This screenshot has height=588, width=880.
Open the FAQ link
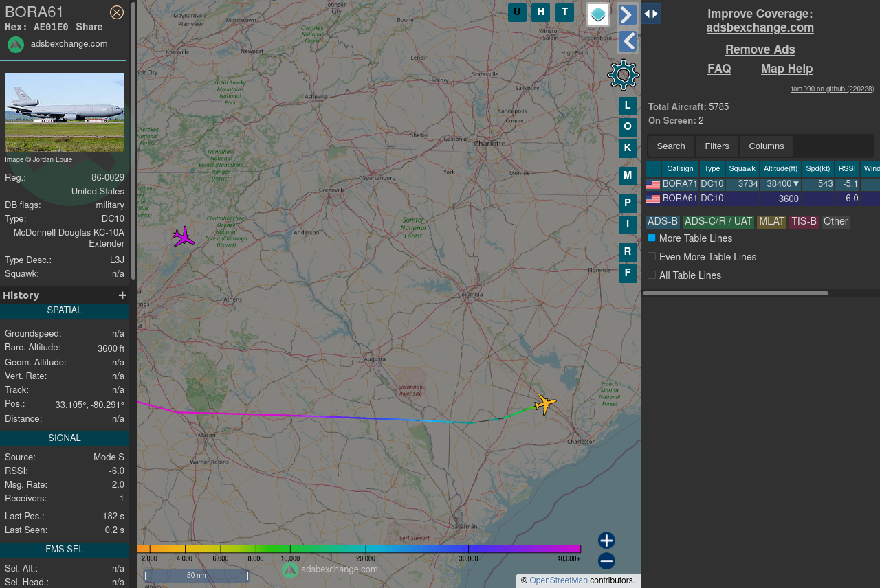point(720,69)
